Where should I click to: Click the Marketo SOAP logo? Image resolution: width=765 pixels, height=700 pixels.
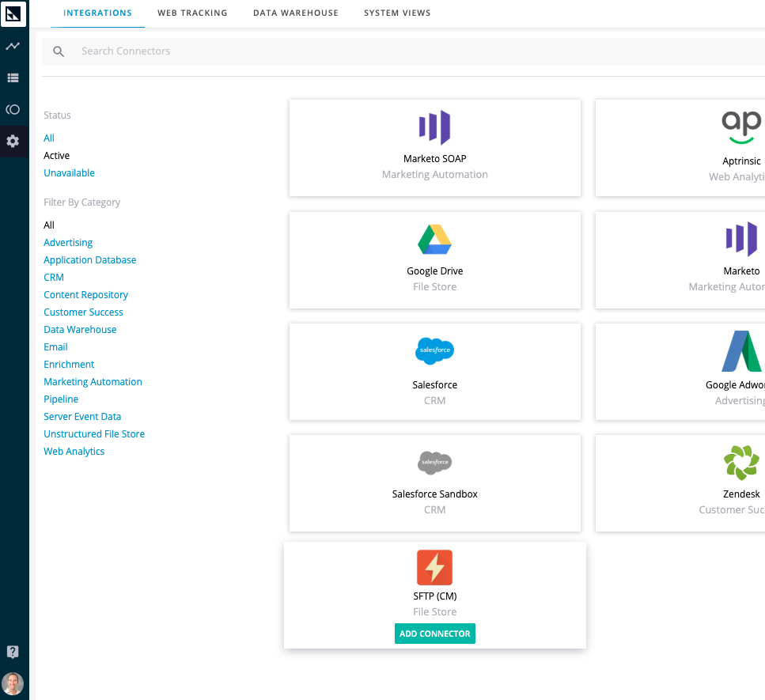click(434, 127)
